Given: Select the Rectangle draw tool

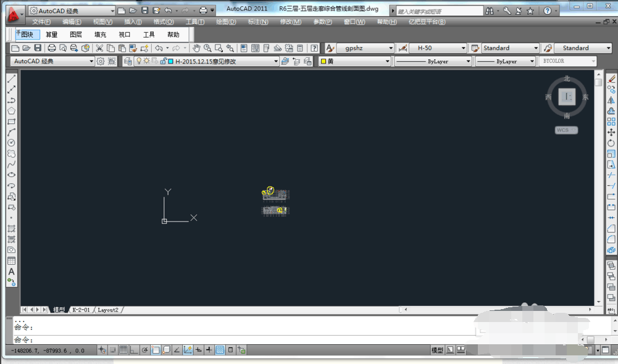Looking at the screenshot, I should point(12,122).
